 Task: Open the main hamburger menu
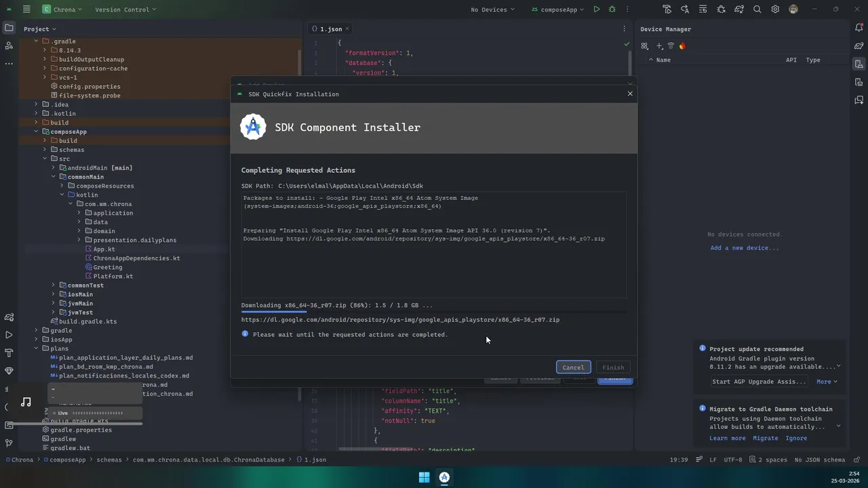(x=26, y=9)
